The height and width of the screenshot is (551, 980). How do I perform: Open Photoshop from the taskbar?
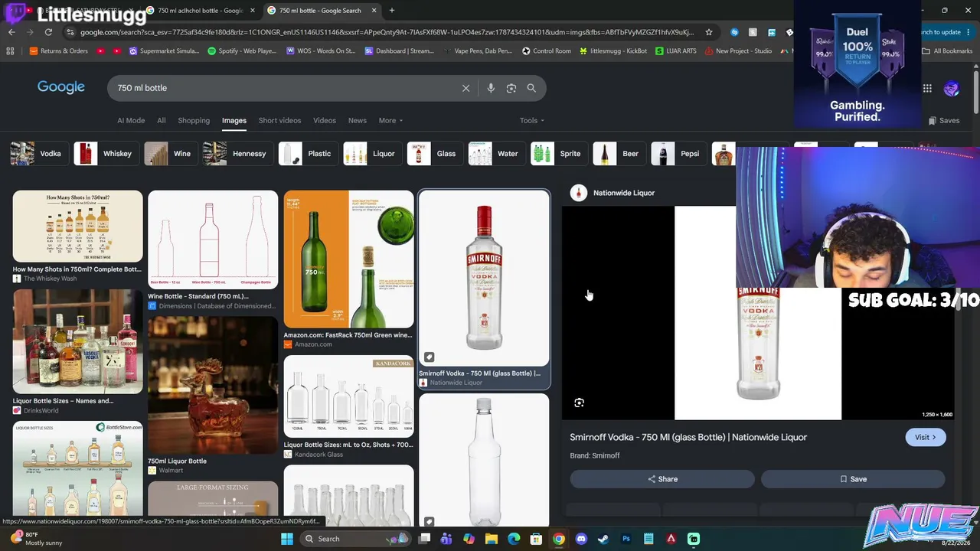626,539
